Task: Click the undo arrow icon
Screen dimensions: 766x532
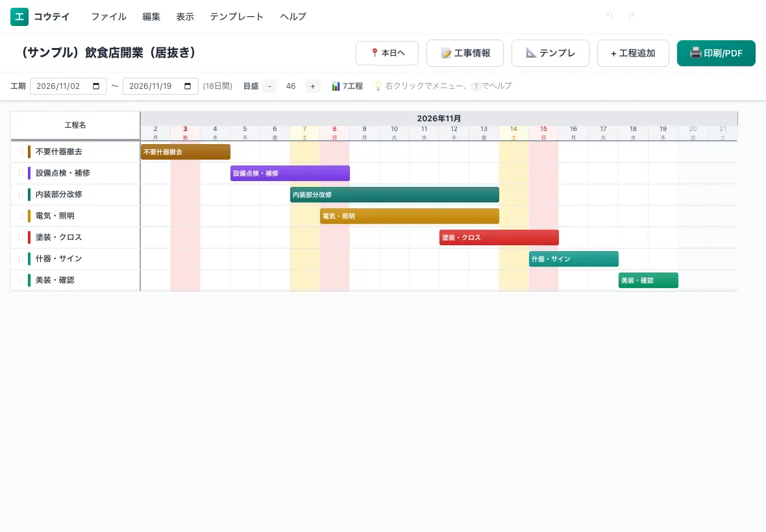Action: coord(610,17)
